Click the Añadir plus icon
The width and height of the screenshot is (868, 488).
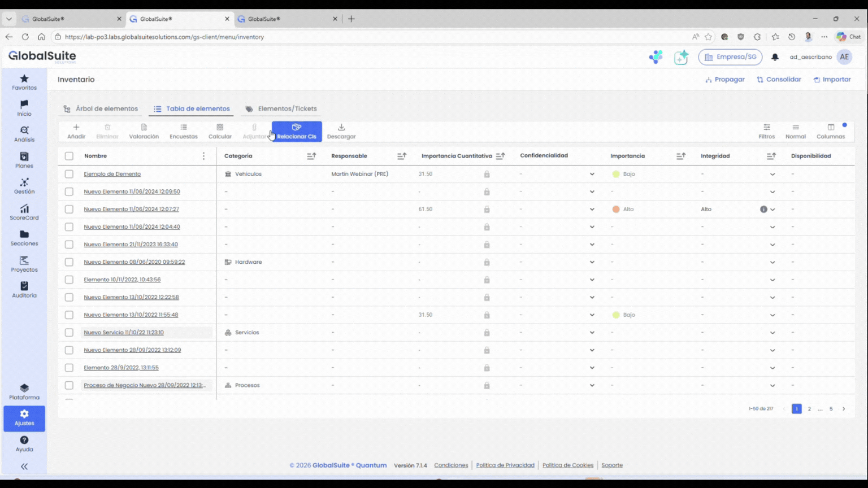76,128
